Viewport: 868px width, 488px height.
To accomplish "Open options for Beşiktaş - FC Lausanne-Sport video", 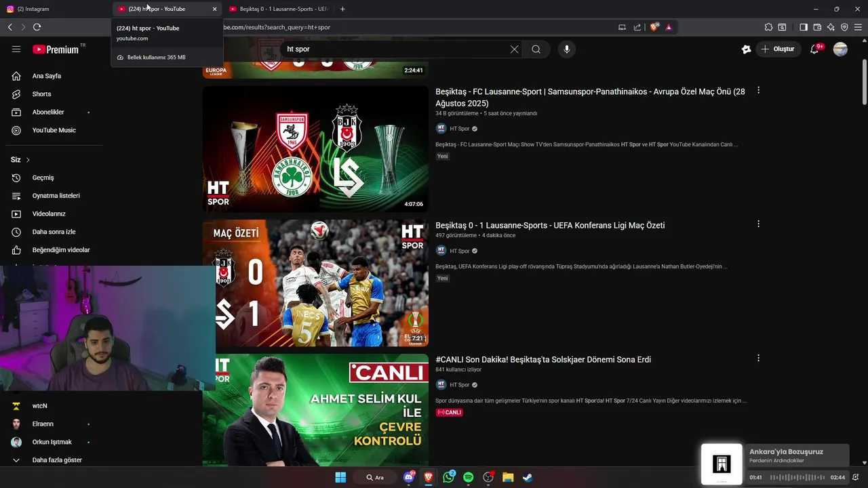I will [x=758, y=90].
